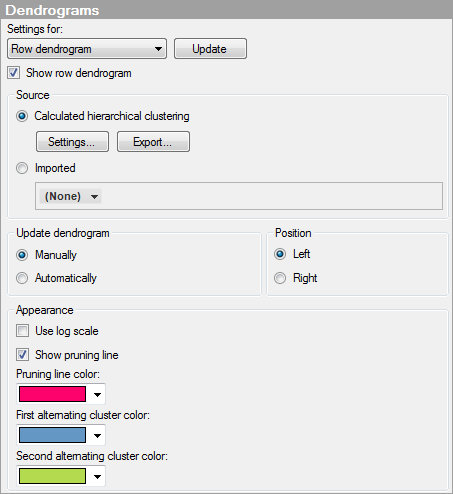Screen dimensions: 453x494
Task: Select the Imported source radio button
Action: 22,168
